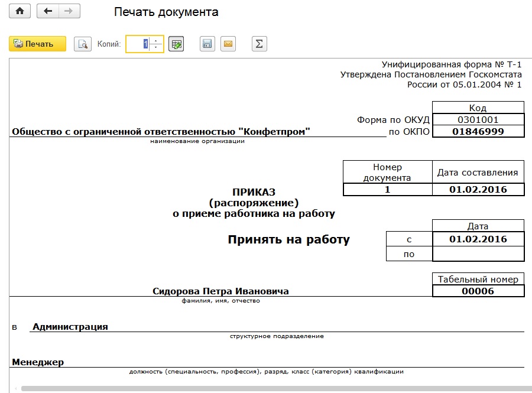Increase the number of copies
The image size is (532, 393).
(x=155, y=41)
